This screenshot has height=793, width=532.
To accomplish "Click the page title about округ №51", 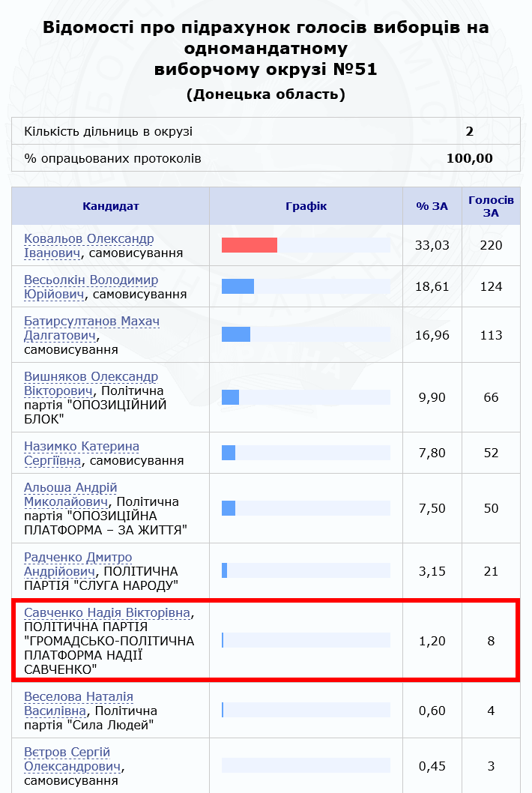I will point(266,49).
